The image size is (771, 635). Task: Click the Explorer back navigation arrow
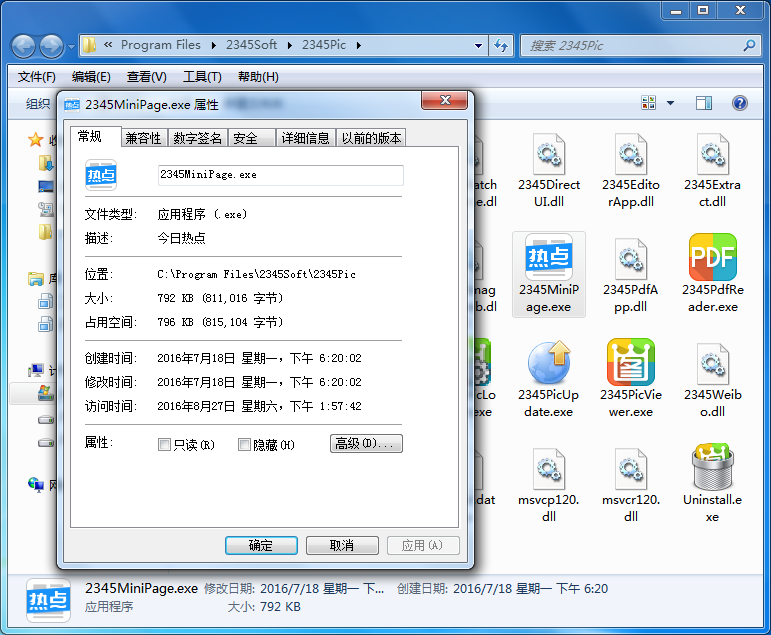point(24,46)
